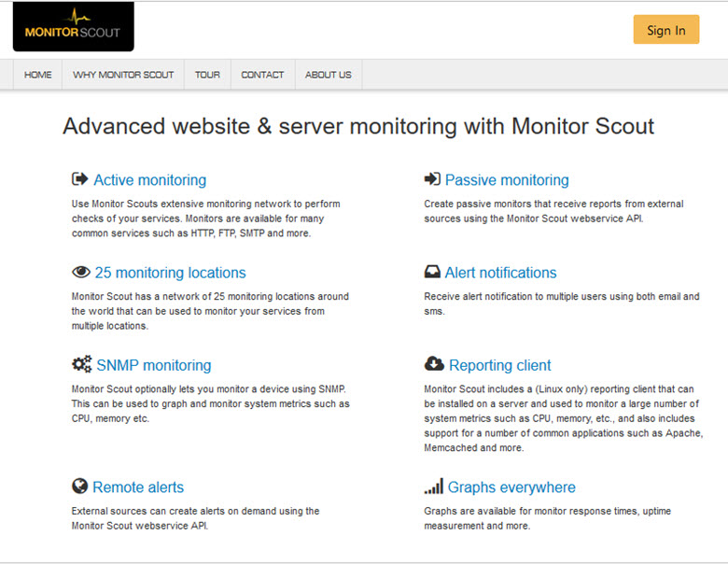The image size is (728, 564).
Task: Open the Home menu item
Action: 37,75
